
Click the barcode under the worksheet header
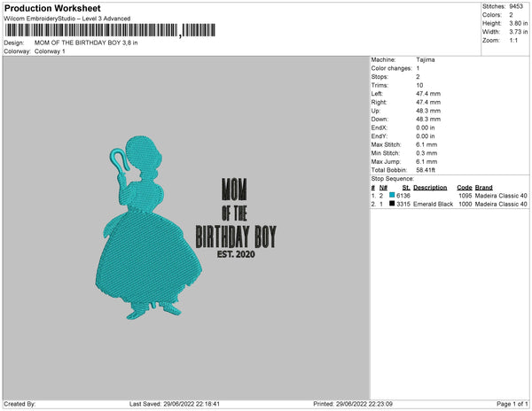[x=110, y=30]
